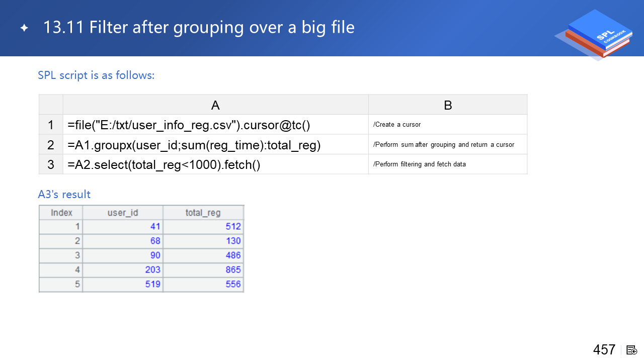Select column B header in script grid
This screenshot has height=362, width=644.
point(448,105)
